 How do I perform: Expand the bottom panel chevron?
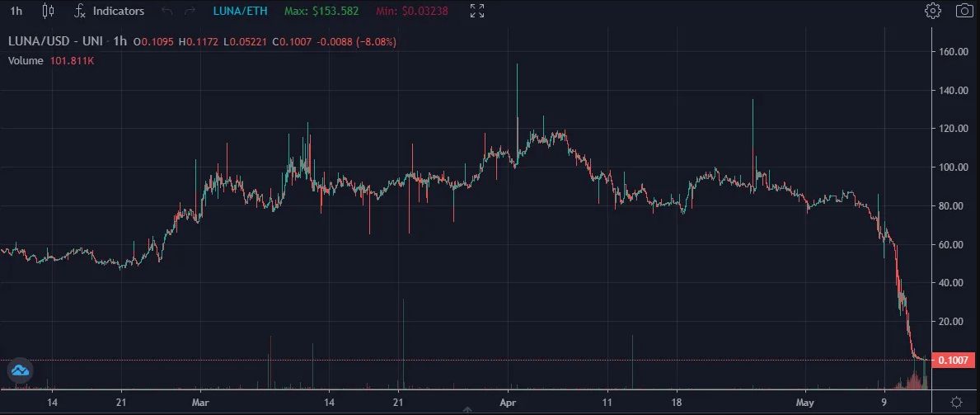click(x=467, y=411)
